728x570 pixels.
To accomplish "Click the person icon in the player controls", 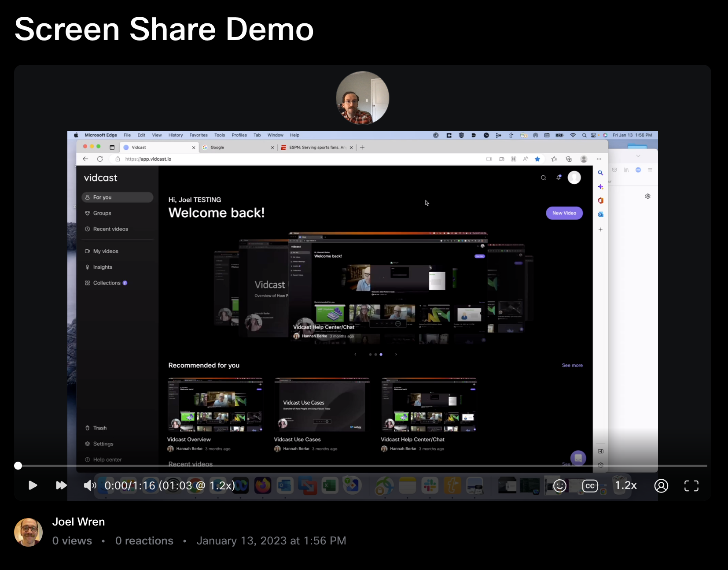I will (x=661, y=486).
